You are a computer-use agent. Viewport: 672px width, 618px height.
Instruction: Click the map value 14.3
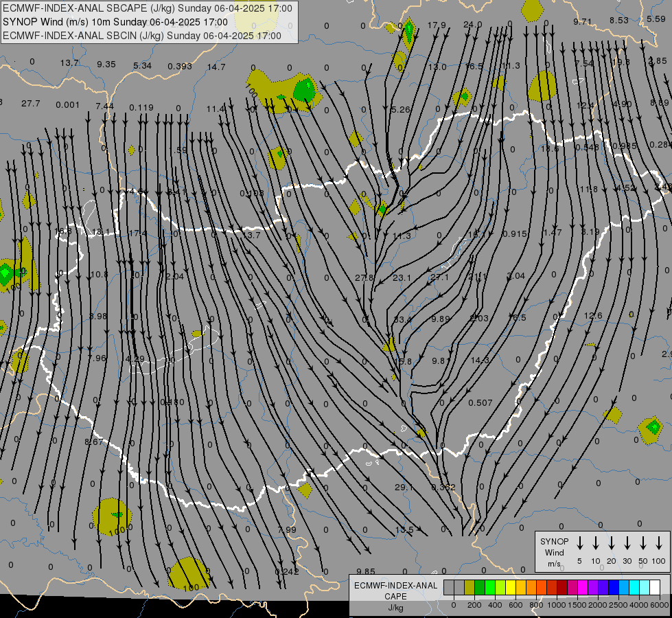coord(480,360)
